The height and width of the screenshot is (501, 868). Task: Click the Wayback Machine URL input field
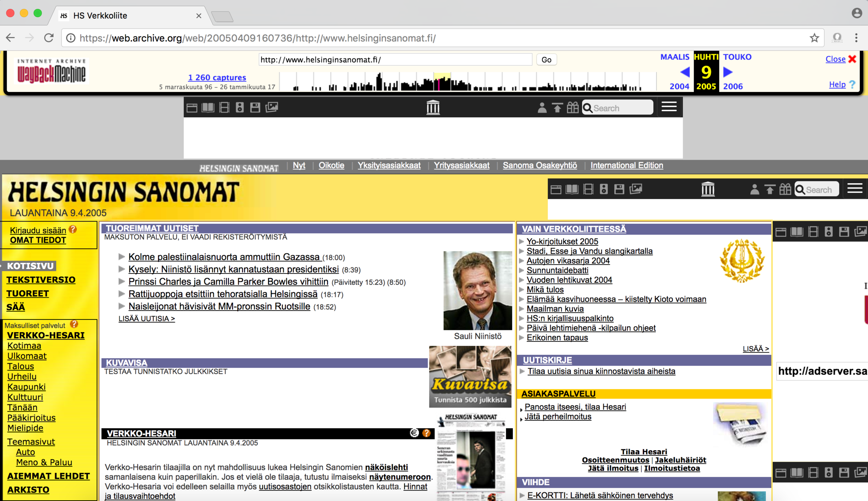pyautogui.click(x=395, y=60)
